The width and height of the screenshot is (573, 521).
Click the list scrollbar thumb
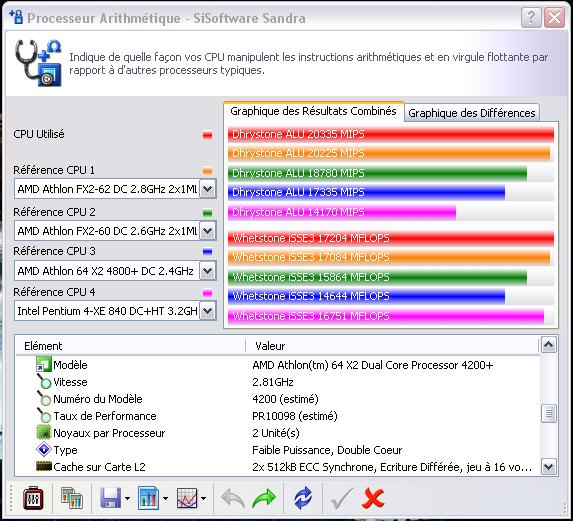(x=549, y=414)
